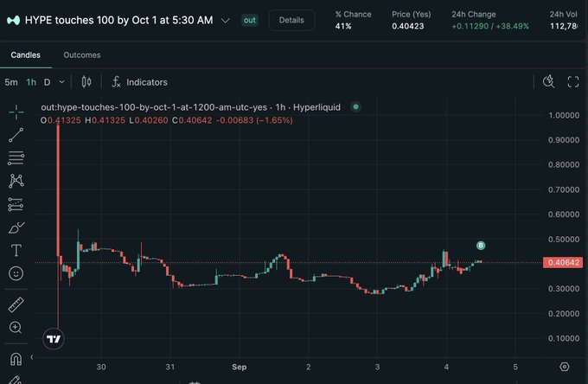Click the 24h Vol value
The width and height of the screenshot is (588, 384).
(564, 26)
